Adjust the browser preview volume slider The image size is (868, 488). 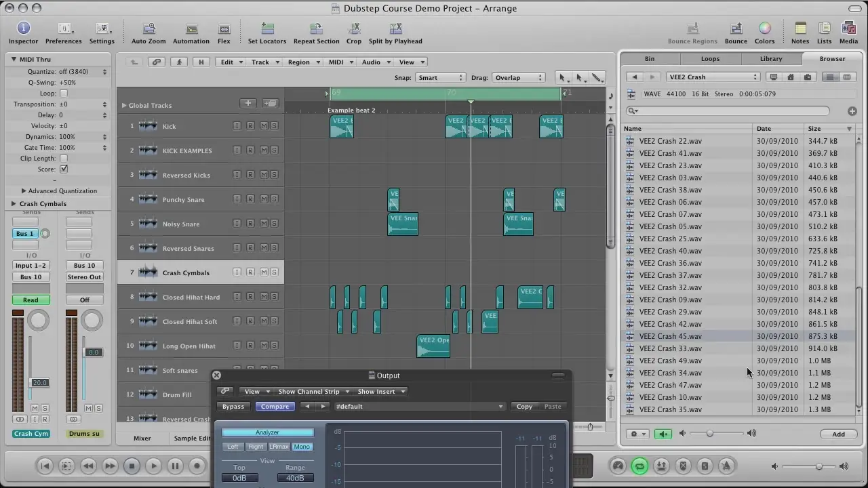point(710,434)
